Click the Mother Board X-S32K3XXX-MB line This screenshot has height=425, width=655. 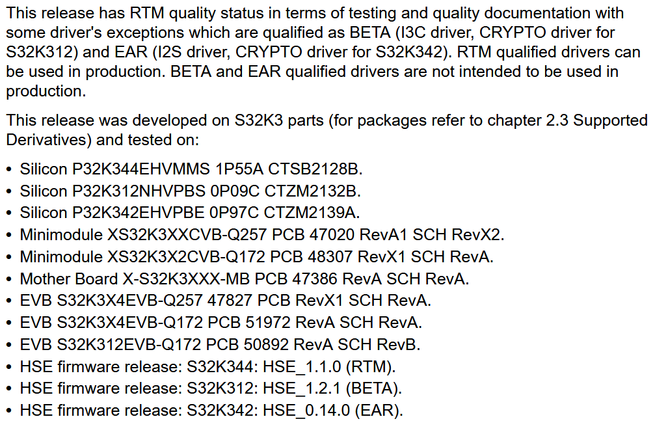point(244,278)
